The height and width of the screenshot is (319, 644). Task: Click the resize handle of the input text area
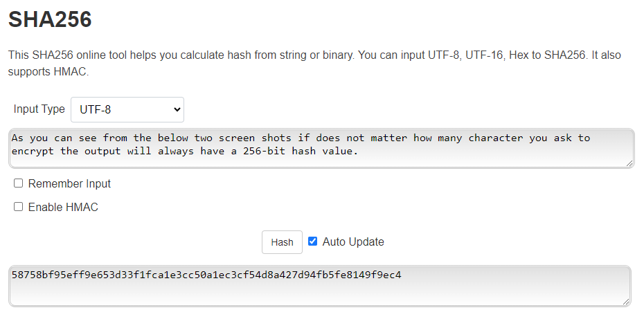click(x=629, y=163)
